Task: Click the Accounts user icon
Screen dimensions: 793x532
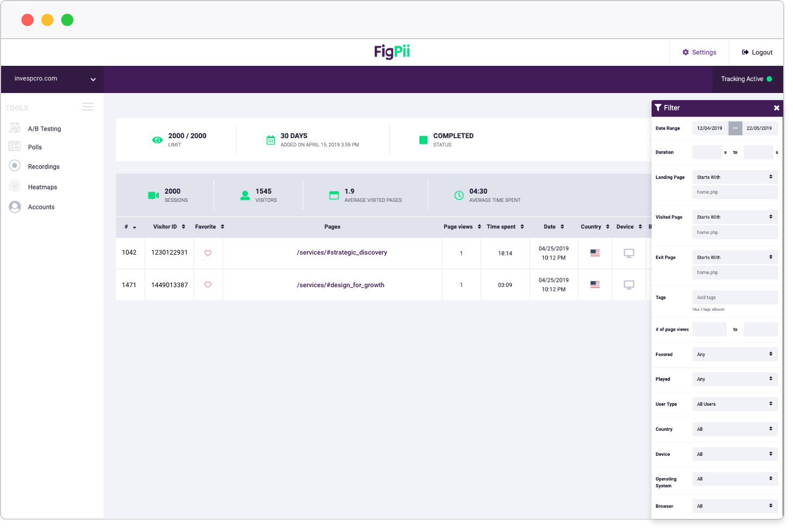Action: point(15,207)
